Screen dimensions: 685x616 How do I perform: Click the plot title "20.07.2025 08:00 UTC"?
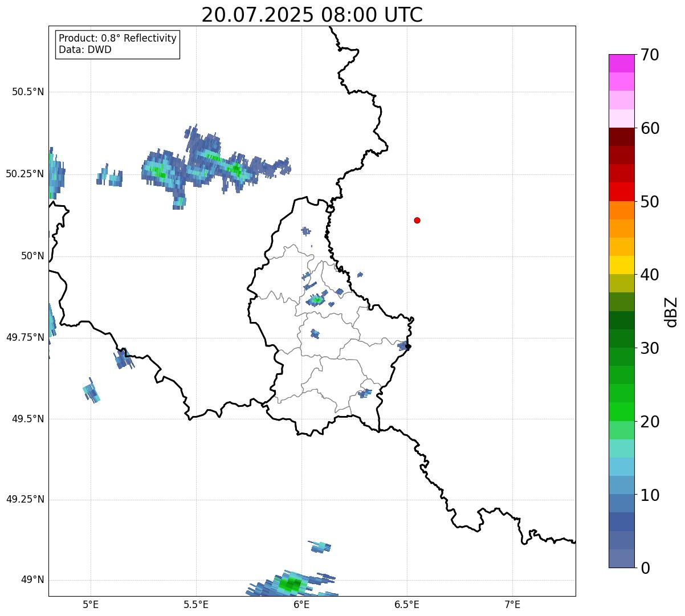(312, 15)
